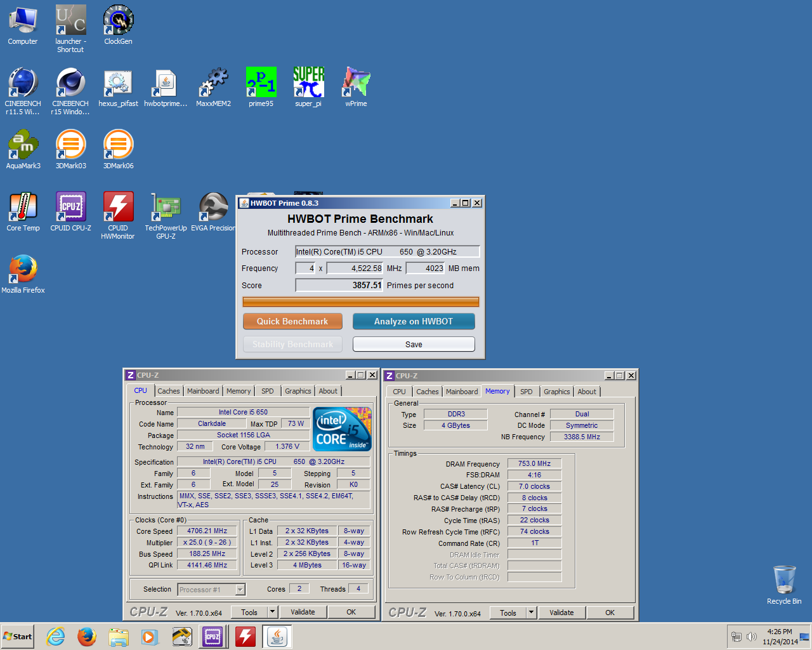Viewport: 812px width, 650px height.
Task: Switch to HWBOT Prime Java taskbar icon
Action: [277, 636]
